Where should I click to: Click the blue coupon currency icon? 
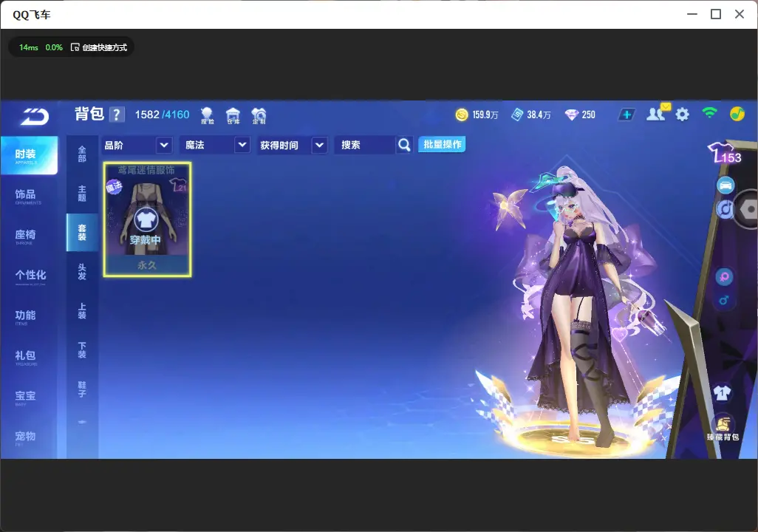517,115
